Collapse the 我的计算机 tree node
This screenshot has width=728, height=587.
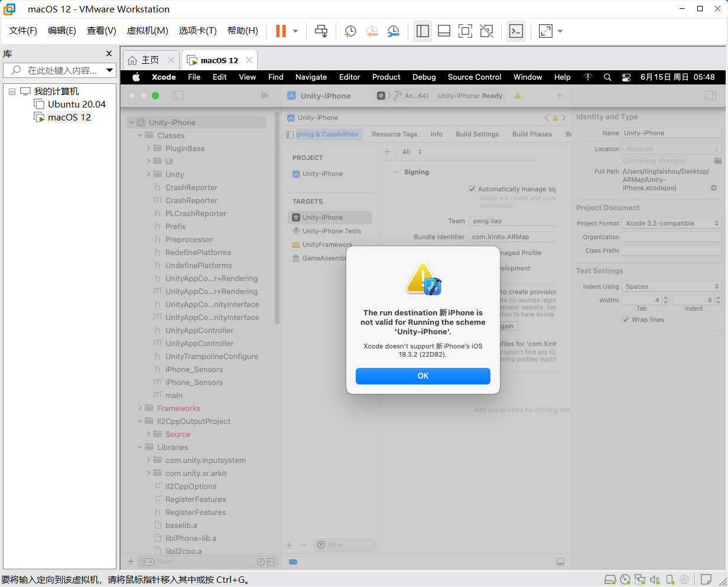click(x=12, y=92)
